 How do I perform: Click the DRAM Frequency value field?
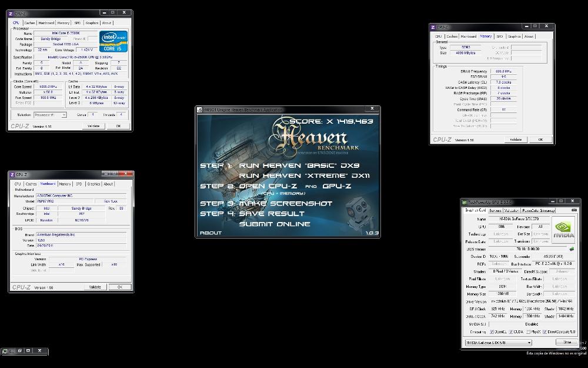pyautogui.click(x=504, y=71)
